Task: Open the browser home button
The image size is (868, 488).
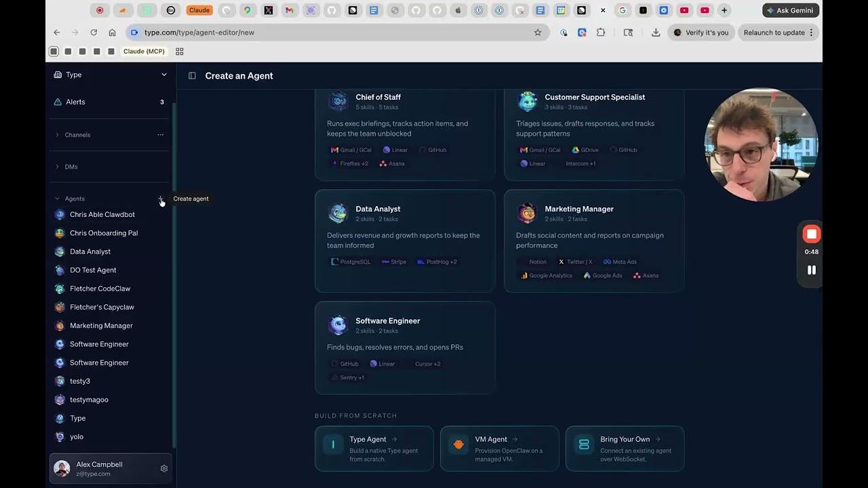Action: [113, 33]
